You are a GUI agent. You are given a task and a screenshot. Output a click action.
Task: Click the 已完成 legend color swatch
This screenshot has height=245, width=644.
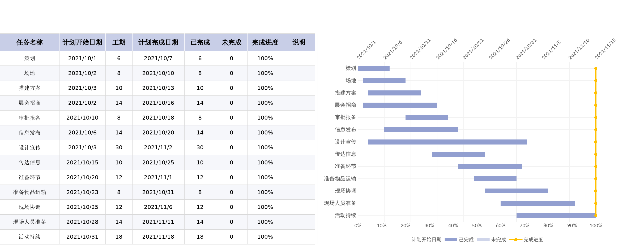(x=451, y=240)
